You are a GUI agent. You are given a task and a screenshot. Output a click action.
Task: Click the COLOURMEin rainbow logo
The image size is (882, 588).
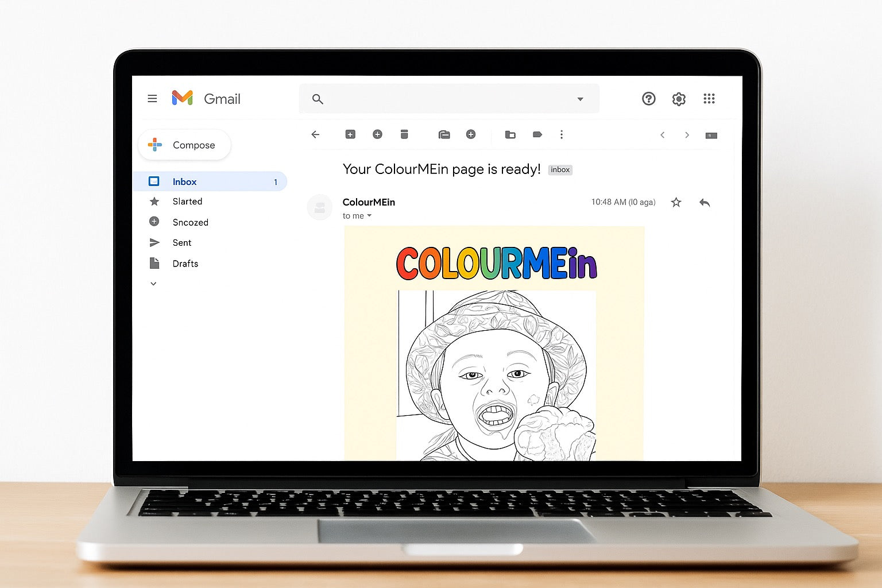[497, 263]
